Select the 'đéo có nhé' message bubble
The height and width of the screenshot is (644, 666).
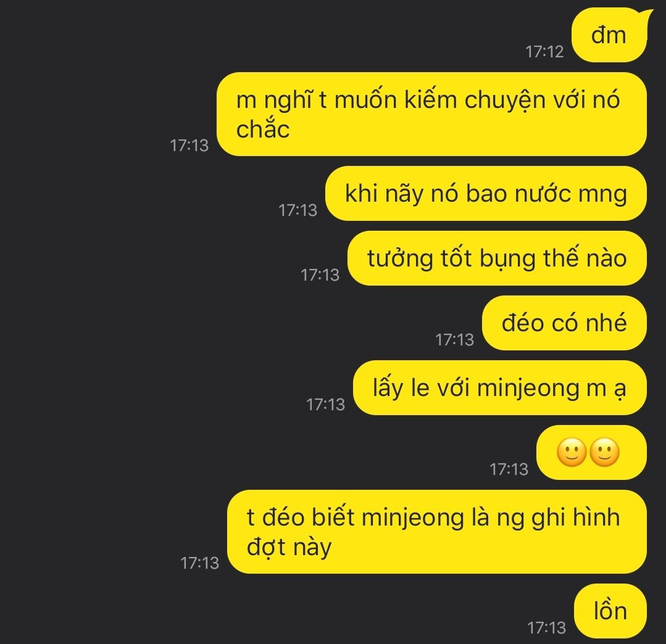tap(564, 323)
